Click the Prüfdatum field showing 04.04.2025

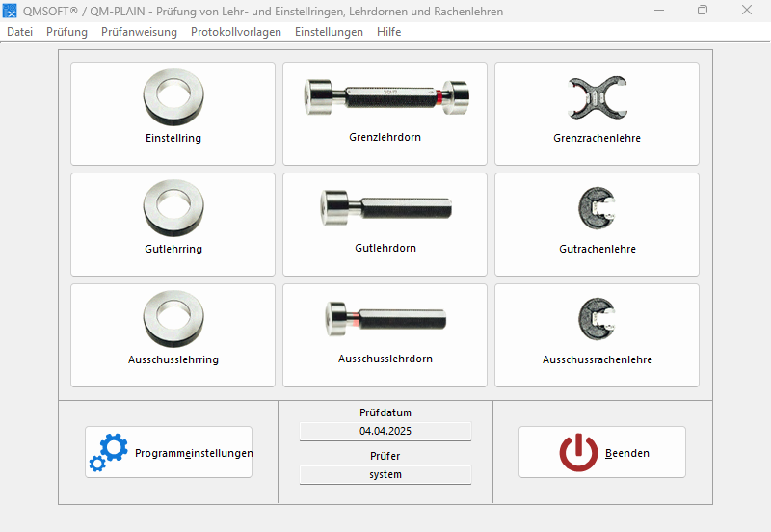(385, 431)
